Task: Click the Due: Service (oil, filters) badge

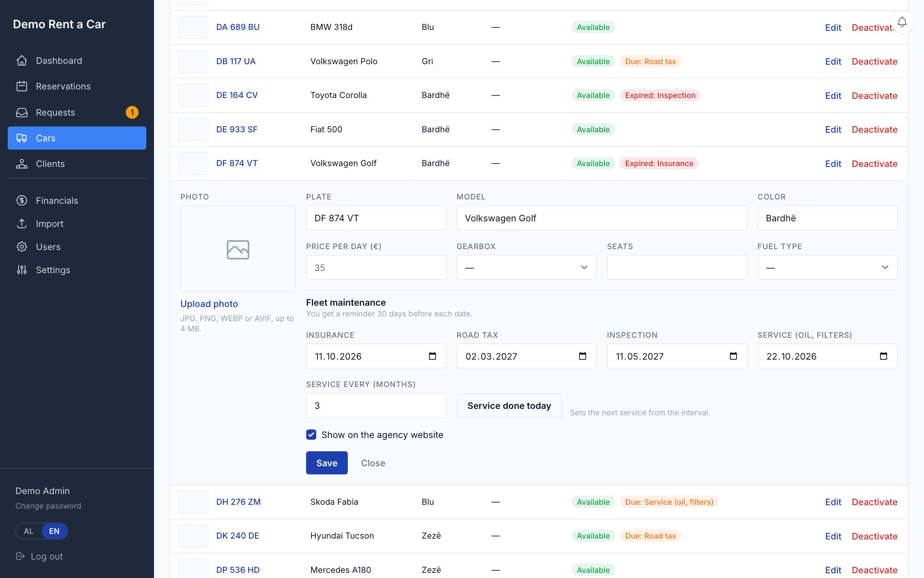Action: pos(669,502)
